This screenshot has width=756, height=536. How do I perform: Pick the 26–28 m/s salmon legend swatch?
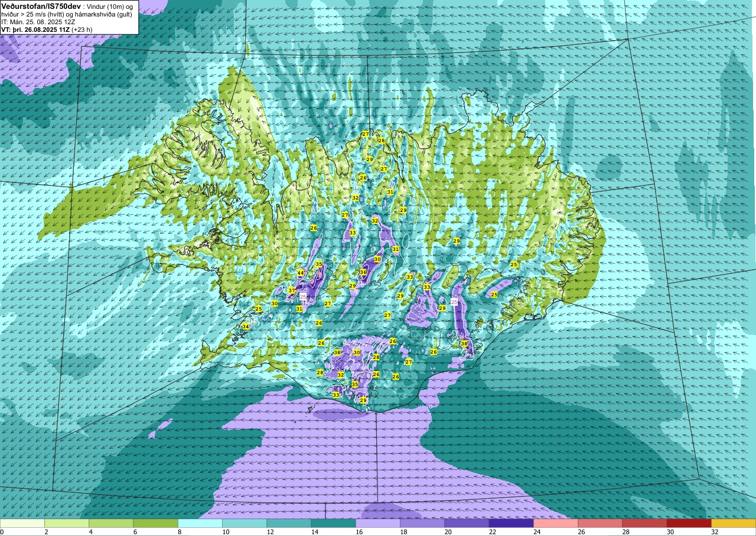[600, 524]
